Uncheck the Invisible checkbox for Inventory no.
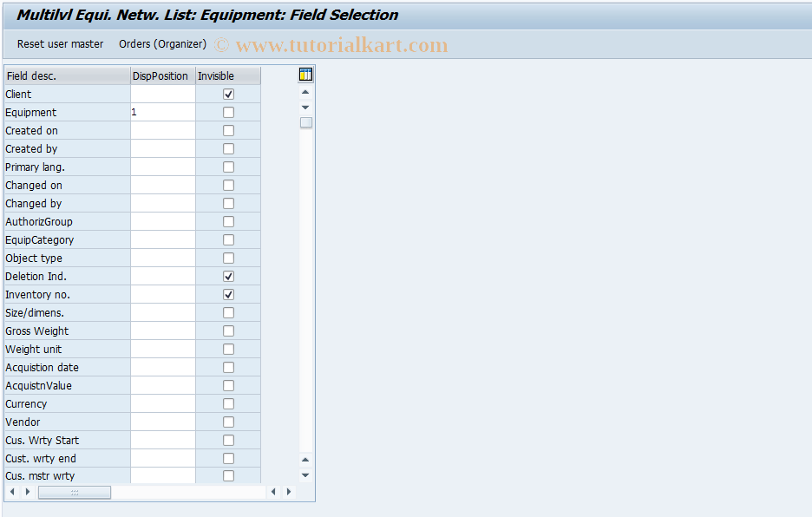Viewport: 812px width, 517px height. tap(228, 294)
